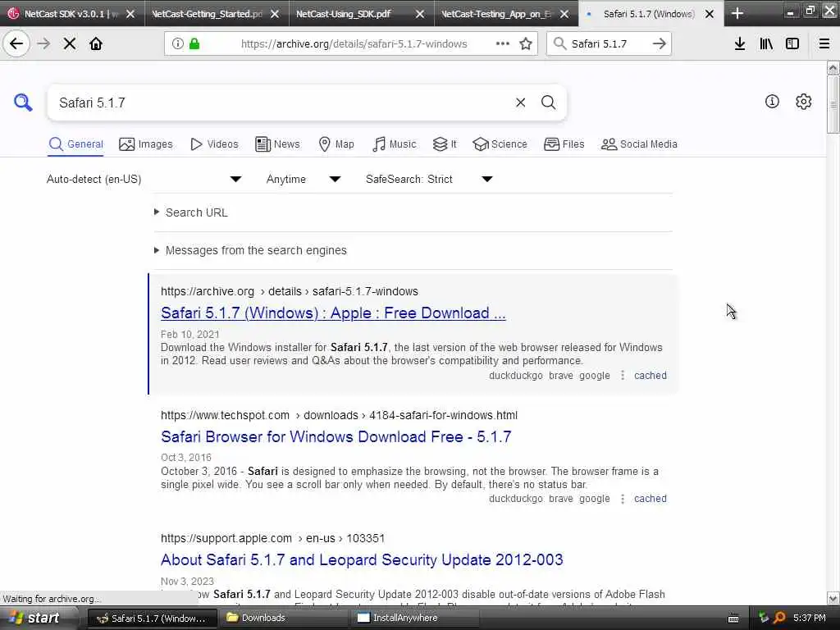Click the browser address bar URL
The image size is (840, 630).
pos(354,44)
